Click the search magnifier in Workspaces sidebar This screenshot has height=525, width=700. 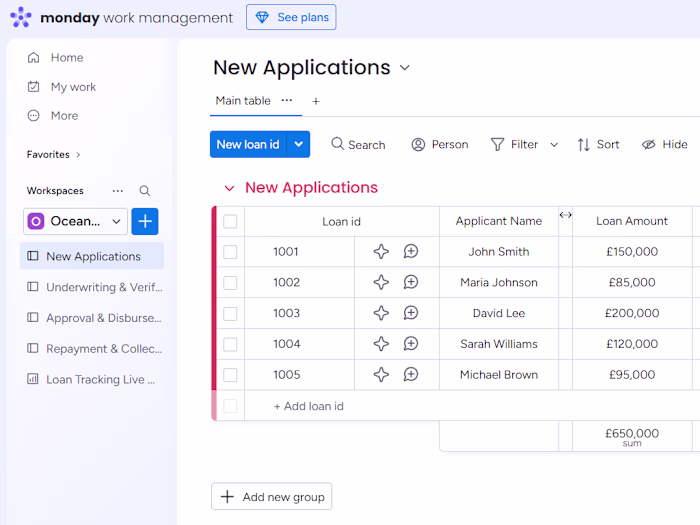click(145, 191)
